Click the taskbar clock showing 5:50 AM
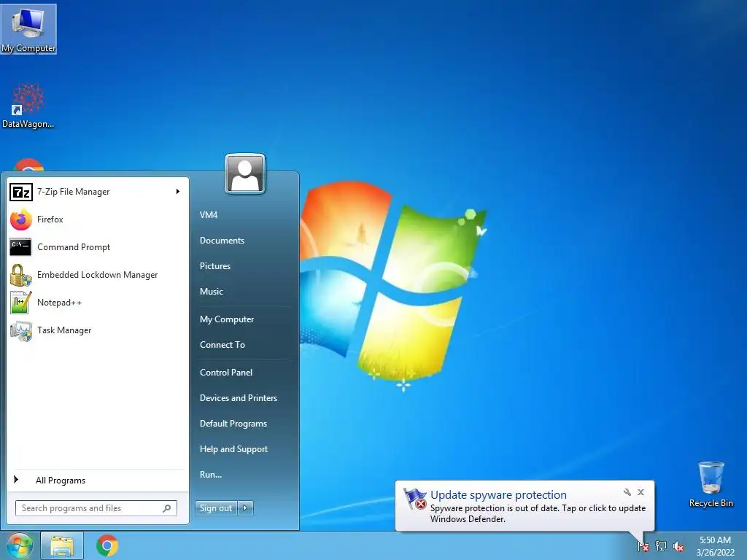Viewport: 747px width, 560px height. (715, 546)
